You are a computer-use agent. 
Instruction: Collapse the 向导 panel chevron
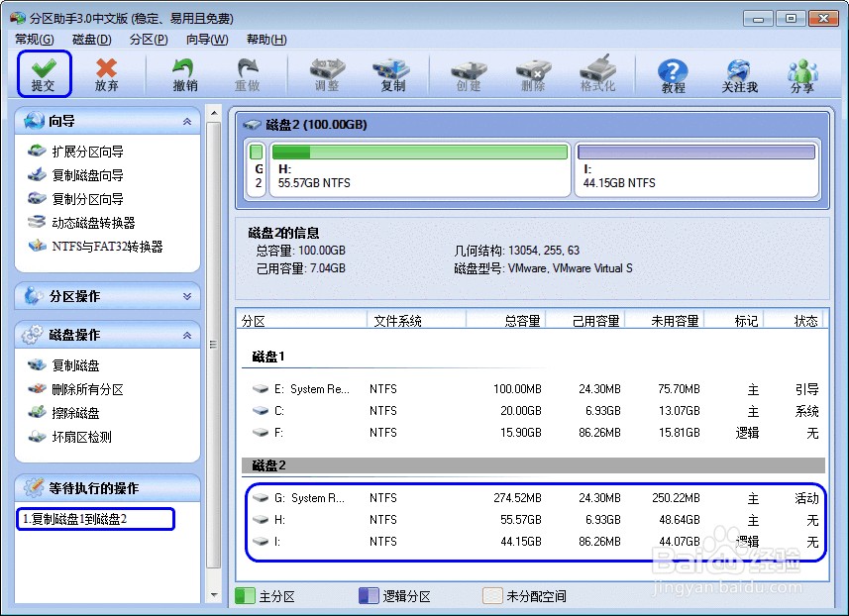pos(187,121)
